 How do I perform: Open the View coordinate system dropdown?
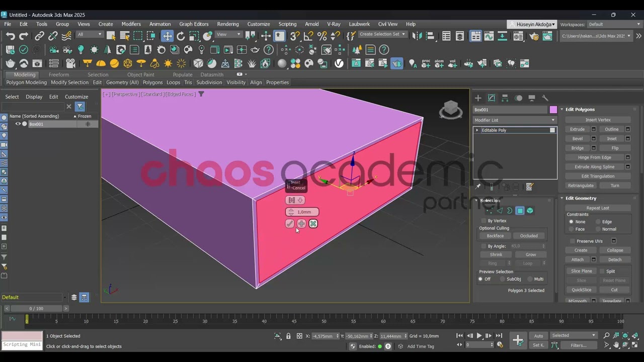[x=228, y=34]
